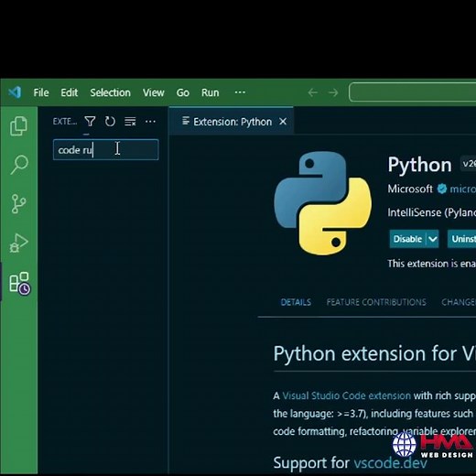Switch to the DETAILS tab
476x476 pixels.
tap(296, 302)
